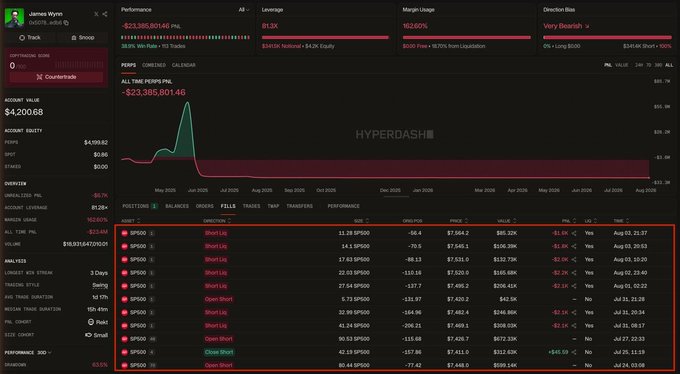This screenshot has height=374, width=680.
Task: Sort fills by LIQ column
Action: click(591, 221)
